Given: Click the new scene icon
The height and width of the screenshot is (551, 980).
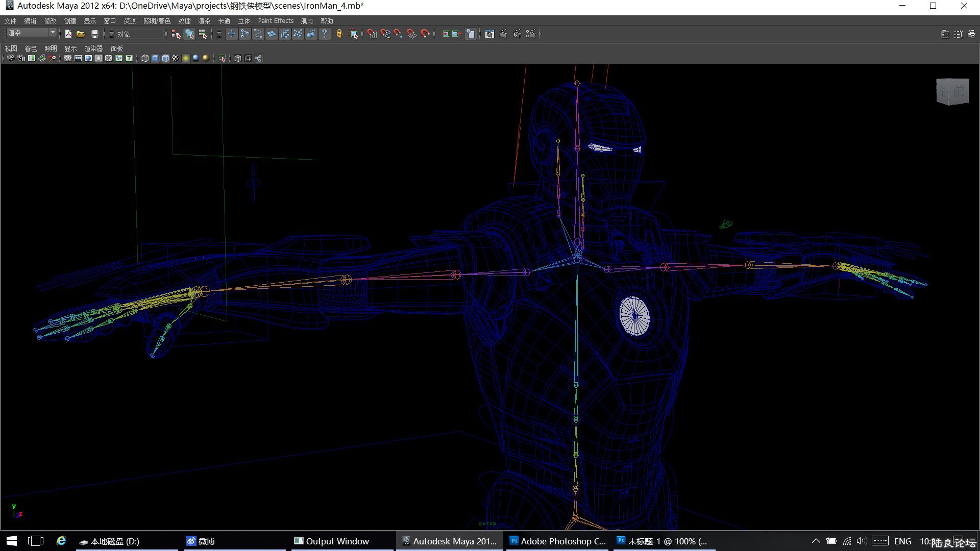Looking at the screenshot, I should [x=68, y=34].
